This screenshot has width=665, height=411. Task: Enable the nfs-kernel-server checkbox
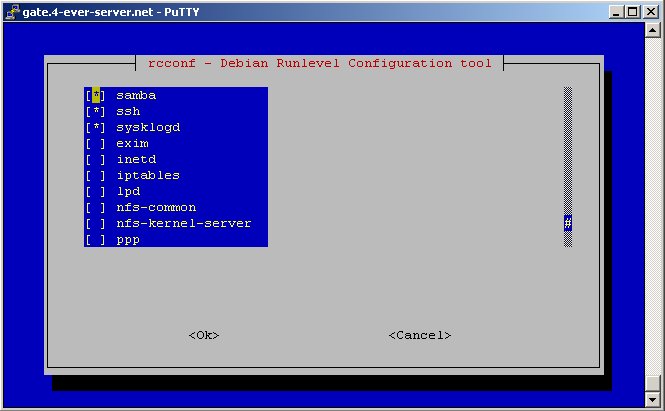point(96,224)
